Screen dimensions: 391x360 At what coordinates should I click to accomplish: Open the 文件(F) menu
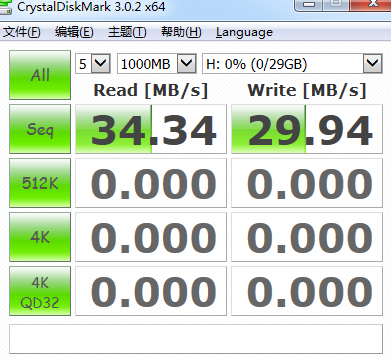[22, 32]
